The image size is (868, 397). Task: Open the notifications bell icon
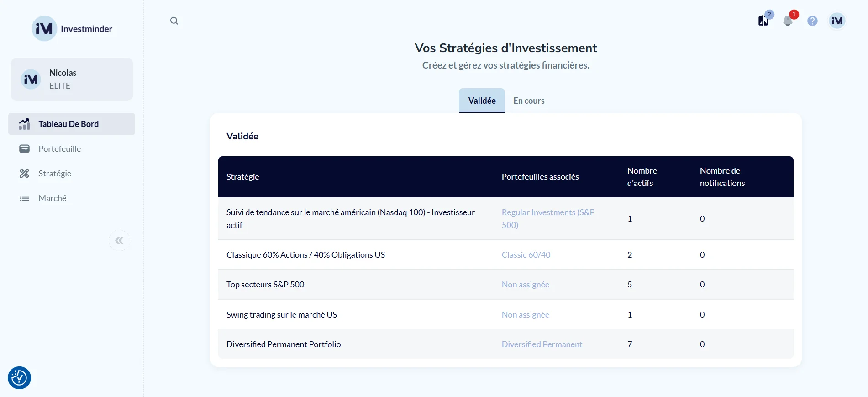tap(788, 21)
